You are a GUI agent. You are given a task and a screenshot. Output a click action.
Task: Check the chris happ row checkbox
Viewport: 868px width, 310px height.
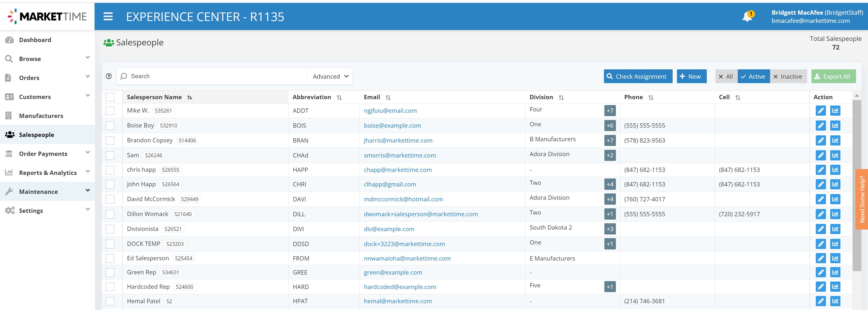point(110,170)
